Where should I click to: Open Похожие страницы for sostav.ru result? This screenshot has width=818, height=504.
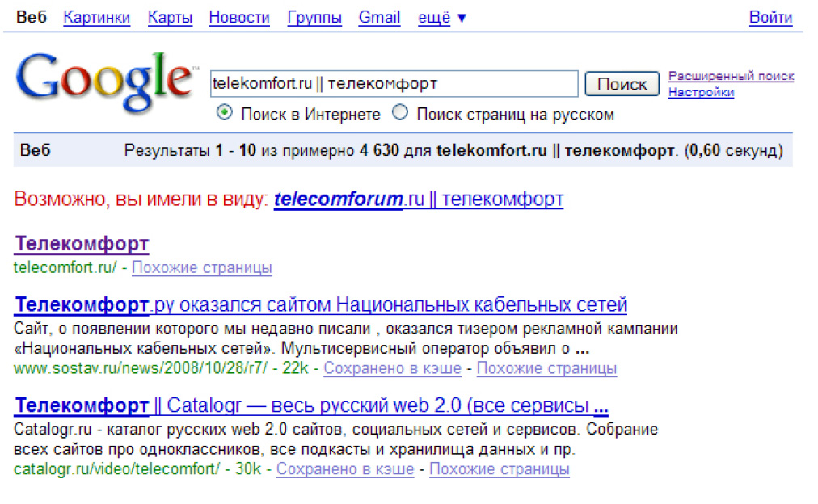pos(546,368)
